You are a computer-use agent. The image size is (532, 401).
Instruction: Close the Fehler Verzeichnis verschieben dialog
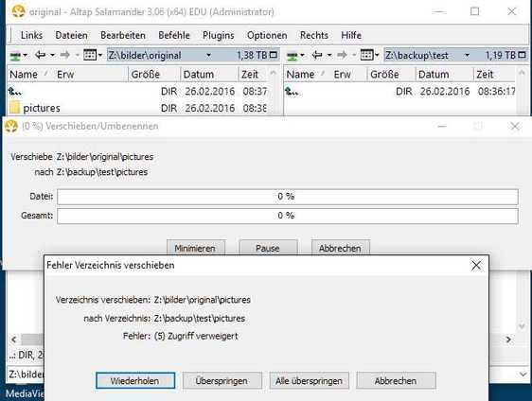(x=476, y=265)
